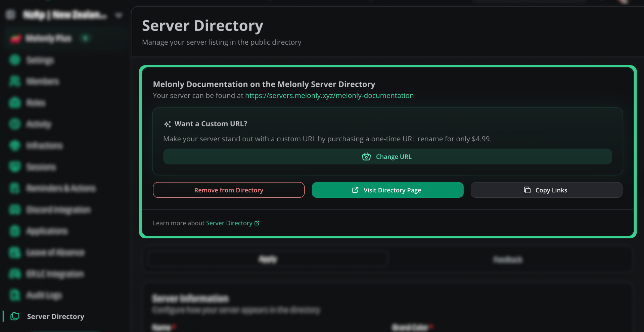Open the Roles sidebar page
The height and width of the screenshot is (332, 644).
(36, 103)
